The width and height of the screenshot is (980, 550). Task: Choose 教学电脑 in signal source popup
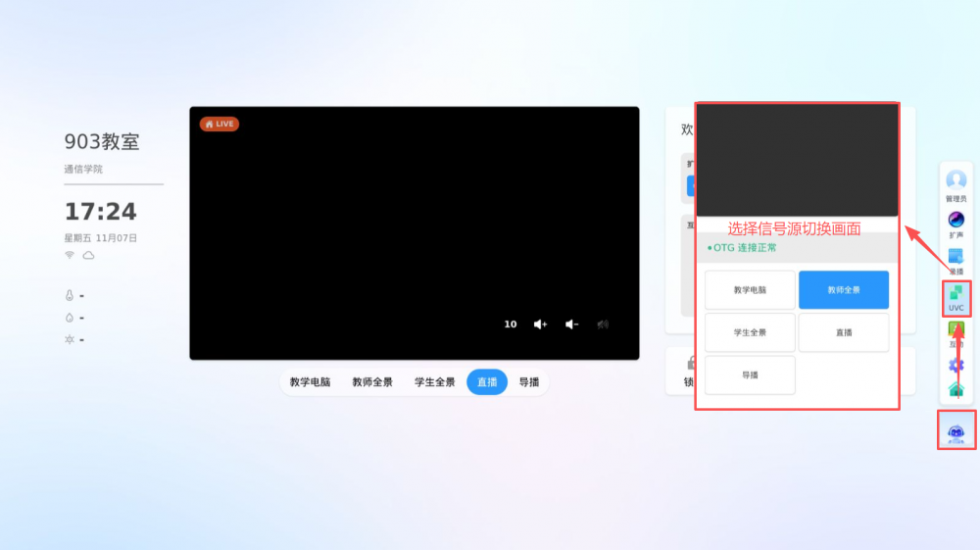[750, 290]
